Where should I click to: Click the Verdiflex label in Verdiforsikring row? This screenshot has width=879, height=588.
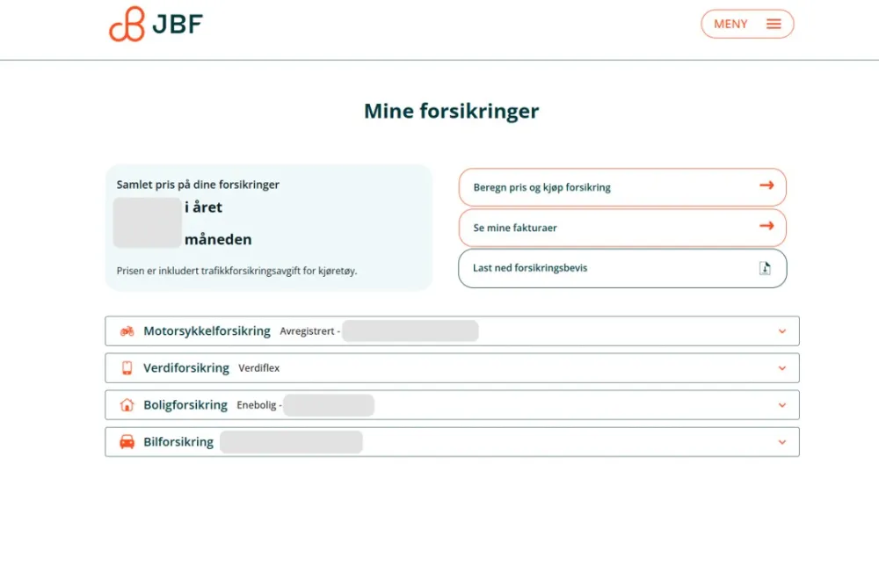click(259, 368)
